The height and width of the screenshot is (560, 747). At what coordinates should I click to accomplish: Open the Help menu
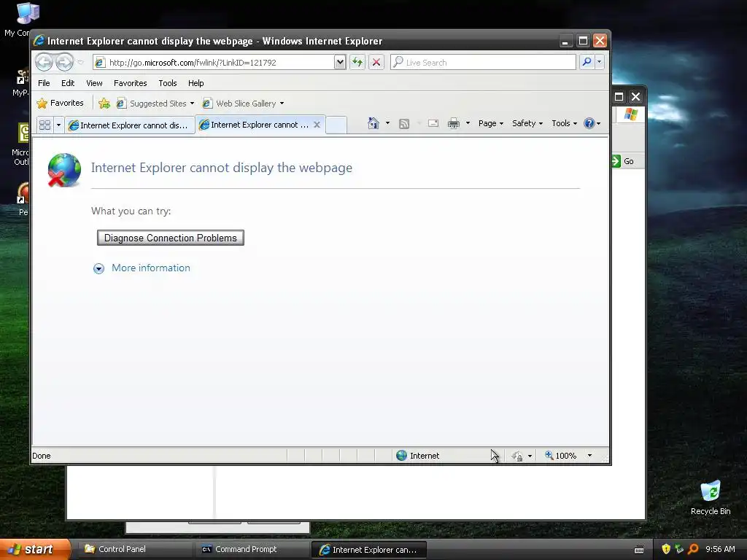coord(196,83)
